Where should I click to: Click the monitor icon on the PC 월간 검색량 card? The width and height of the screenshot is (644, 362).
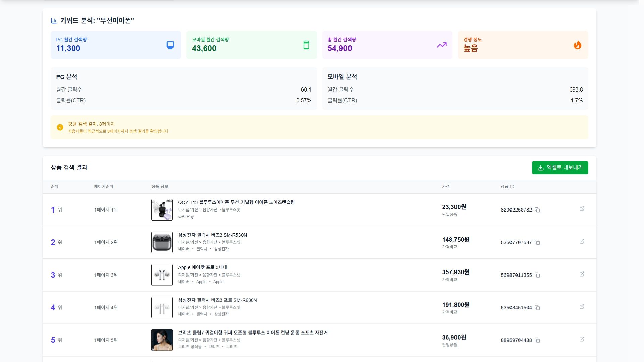pos(170,44)
